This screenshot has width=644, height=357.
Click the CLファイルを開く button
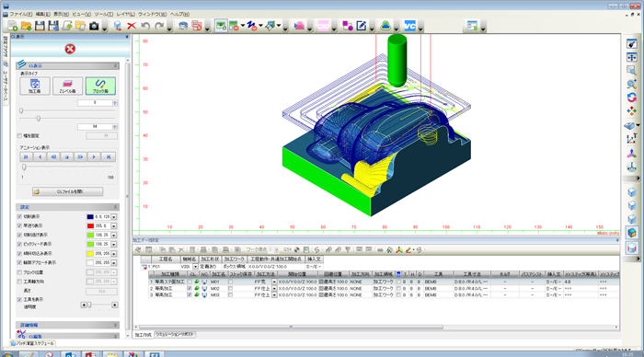[x=68, y=192]
